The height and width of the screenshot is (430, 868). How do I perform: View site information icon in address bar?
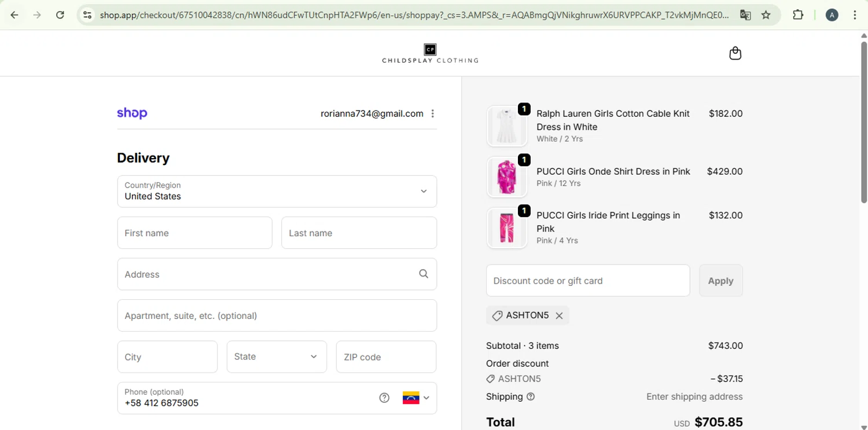tap(87, 15)
